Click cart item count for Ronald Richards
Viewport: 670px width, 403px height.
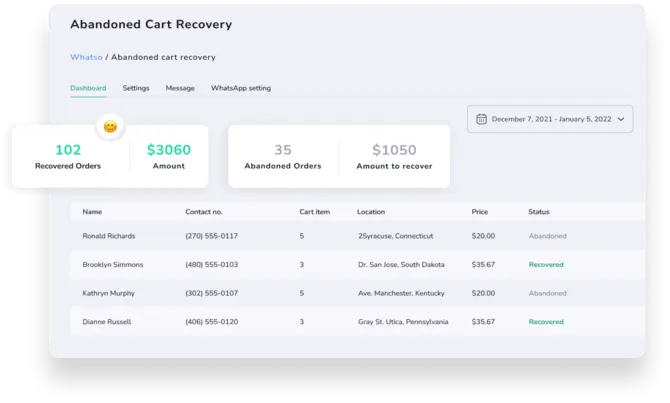pos(302,236)
